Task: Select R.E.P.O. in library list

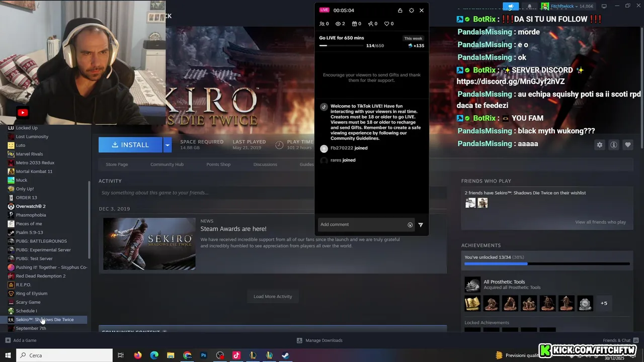Action: [23, 285]
